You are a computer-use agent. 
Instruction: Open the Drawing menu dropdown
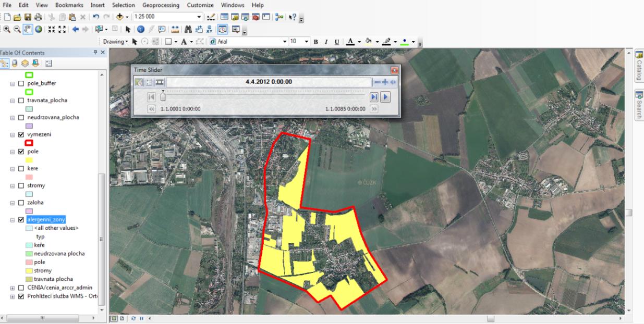click(114, 41)
